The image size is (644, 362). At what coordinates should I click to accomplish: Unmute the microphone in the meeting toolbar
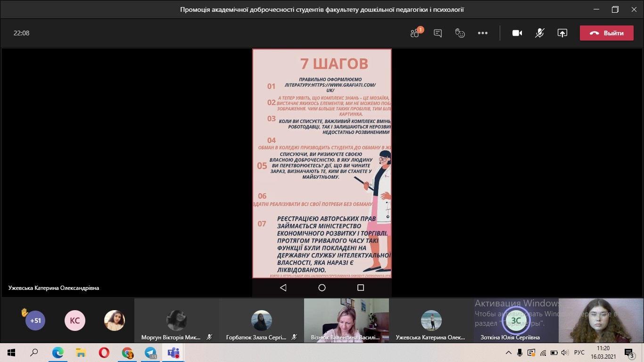[540, 33]
